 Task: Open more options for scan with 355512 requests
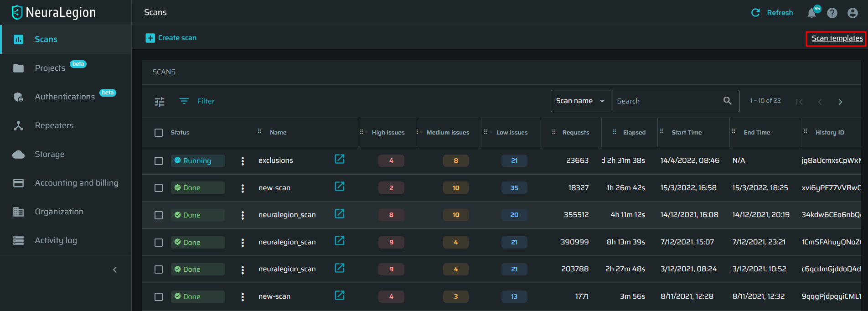pyautogui.click(x=243, y=215)
